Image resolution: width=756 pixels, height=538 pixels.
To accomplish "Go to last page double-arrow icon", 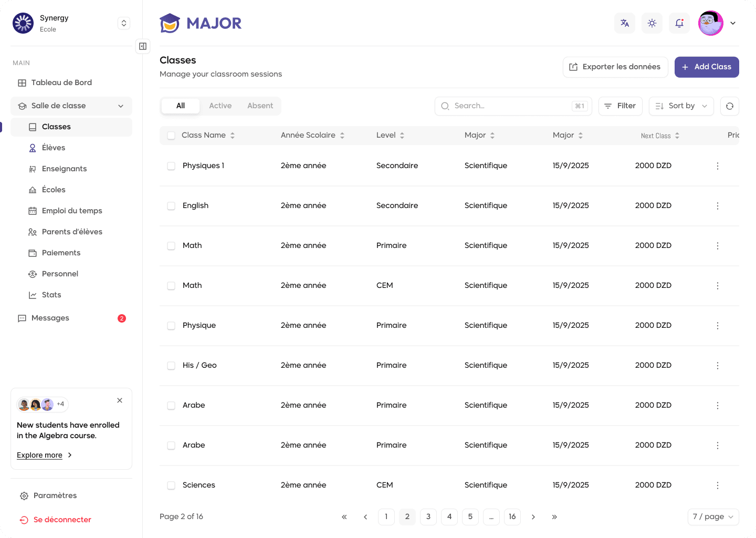I will (554, 517).
